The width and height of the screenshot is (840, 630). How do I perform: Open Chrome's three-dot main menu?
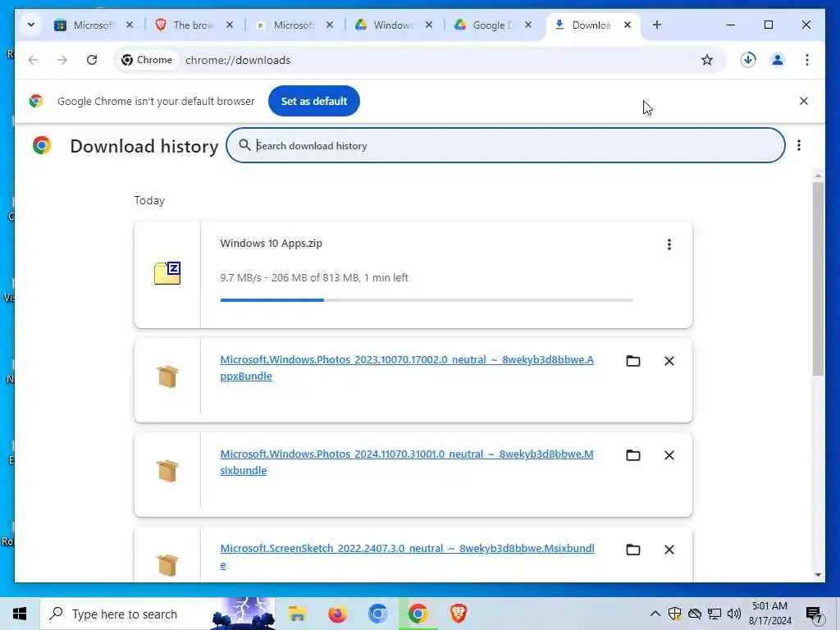[807, 60]
